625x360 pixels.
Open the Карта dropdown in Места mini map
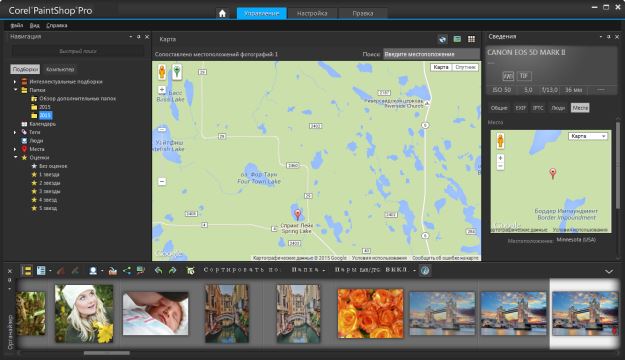588,136
